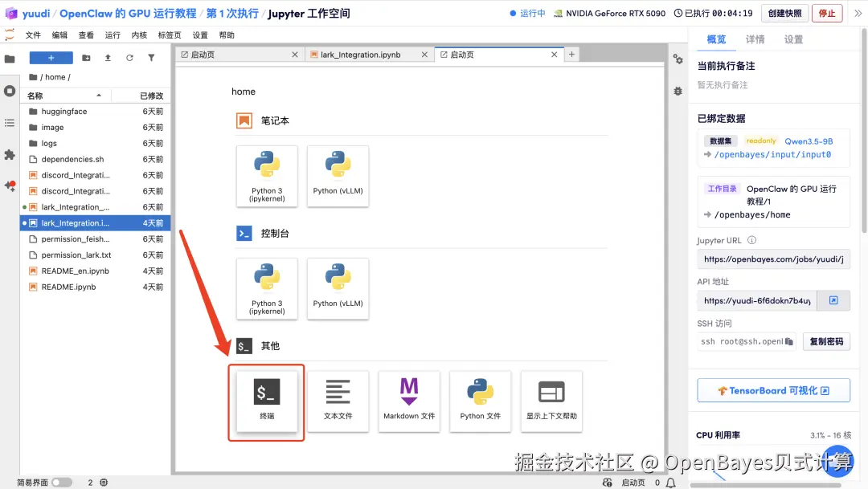Click the Jupyter URL field
Screen dimensions: 868x489
pos(773,259)
